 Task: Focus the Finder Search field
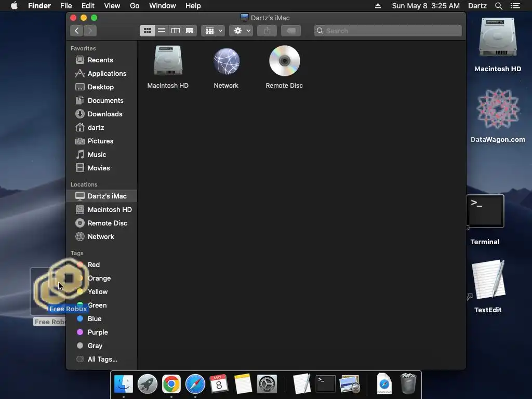point(388,31)
